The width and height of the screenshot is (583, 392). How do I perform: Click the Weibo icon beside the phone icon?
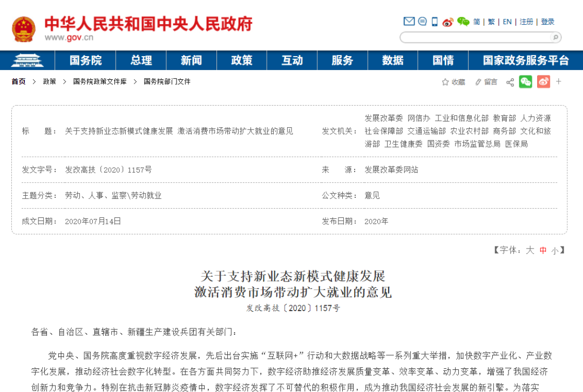tap(448, 22)
